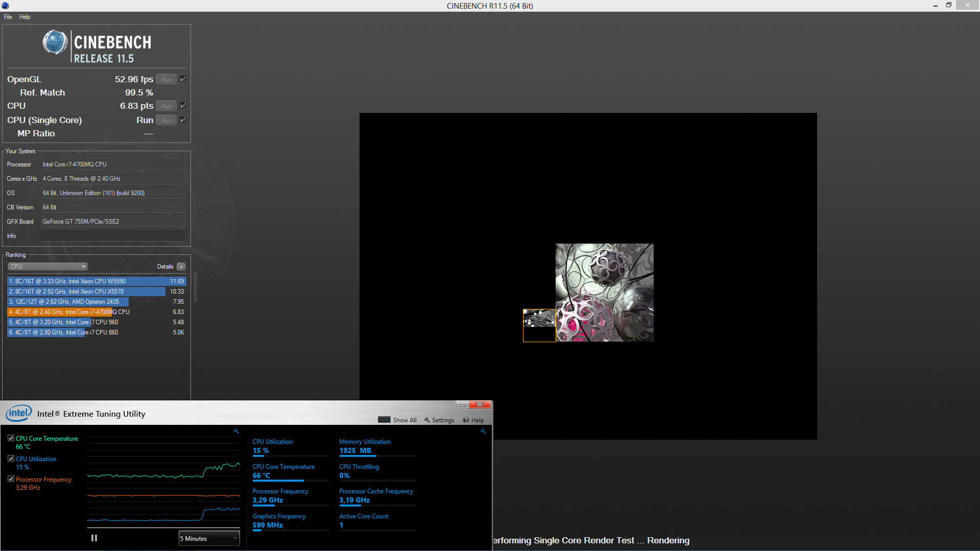Select ranking row Intel Core i7-4700MQ
The width and height of the screenshot is (980, 551).
pyautogui.click(x=96, y=312)
